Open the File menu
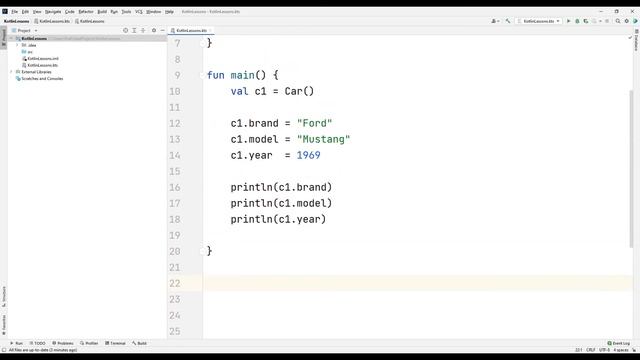Viewport: 640px width, 360px height. (15, 12)
